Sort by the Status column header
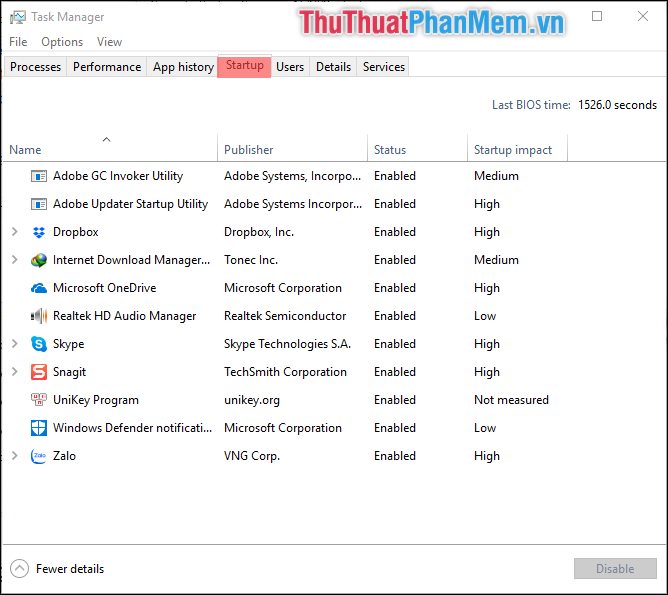The width and height of the screenshot is (668, 595). click(x=418, y=148)
